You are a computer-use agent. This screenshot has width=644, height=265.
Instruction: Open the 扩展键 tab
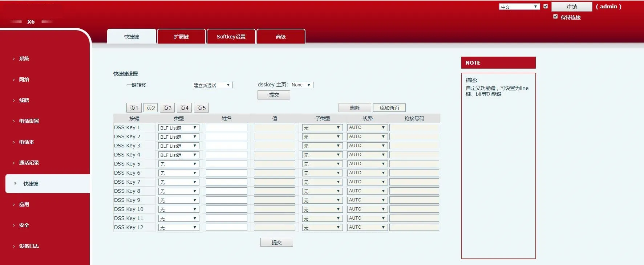[181, 37]
